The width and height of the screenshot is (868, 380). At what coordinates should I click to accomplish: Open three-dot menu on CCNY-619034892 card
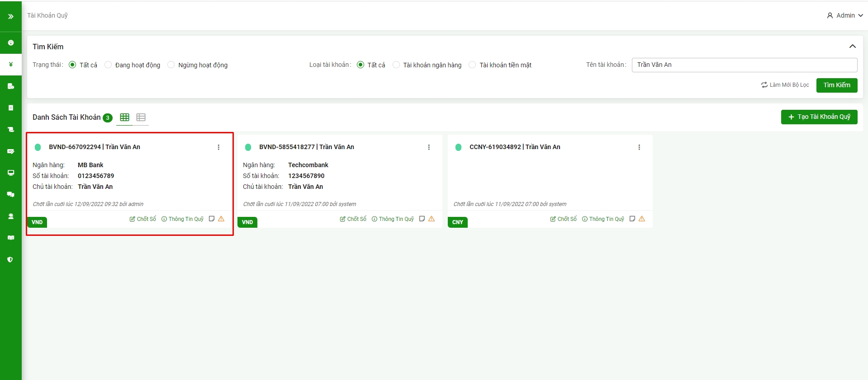click(639, 147)
